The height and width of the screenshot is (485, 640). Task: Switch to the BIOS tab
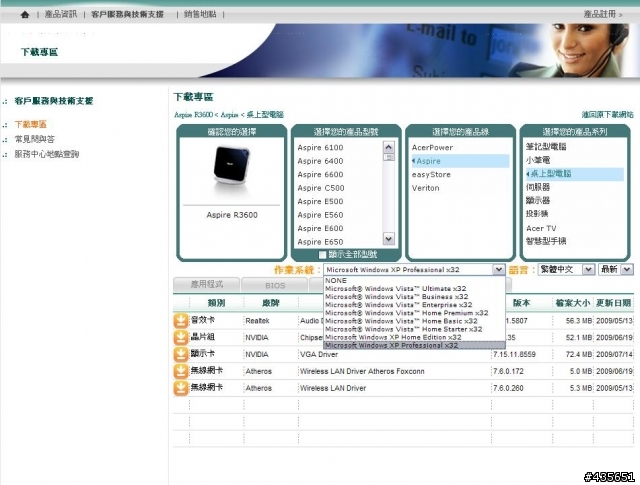(x=275, y=285)
